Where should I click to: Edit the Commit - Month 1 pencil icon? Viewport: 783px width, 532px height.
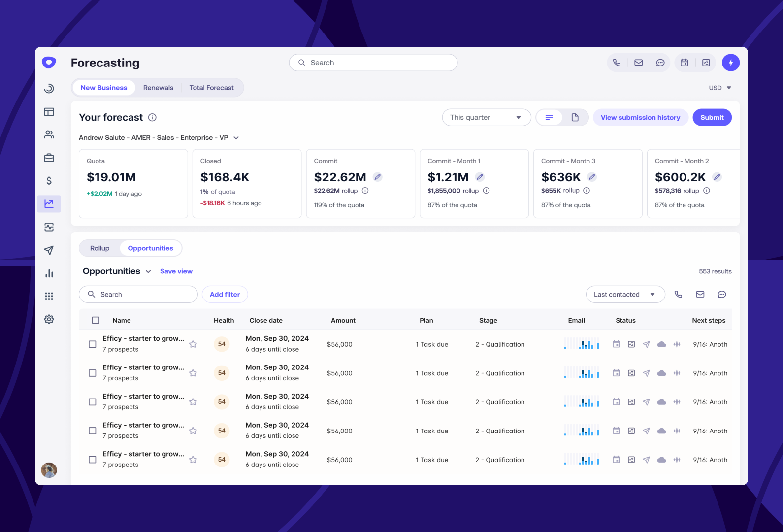[480, 177]
